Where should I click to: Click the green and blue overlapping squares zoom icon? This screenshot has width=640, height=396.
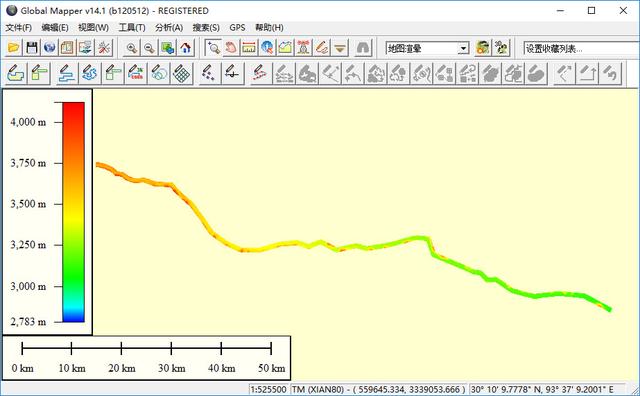click(167, 48)
